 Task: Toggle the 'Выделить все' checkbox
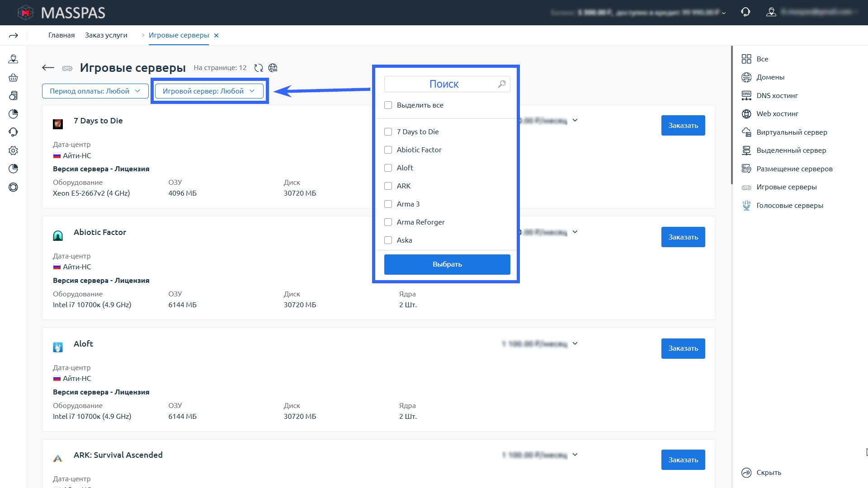(388, 105)
